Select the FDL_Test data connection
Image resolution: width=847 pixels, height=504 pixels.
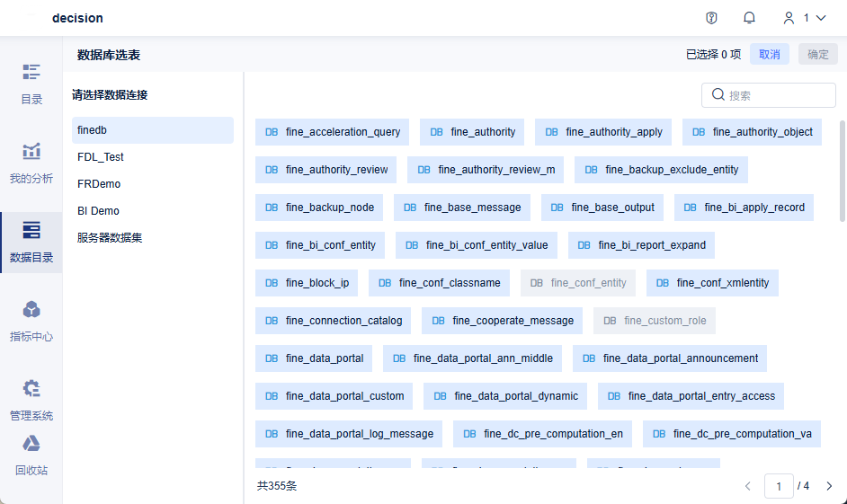click(x=153, y=157)
